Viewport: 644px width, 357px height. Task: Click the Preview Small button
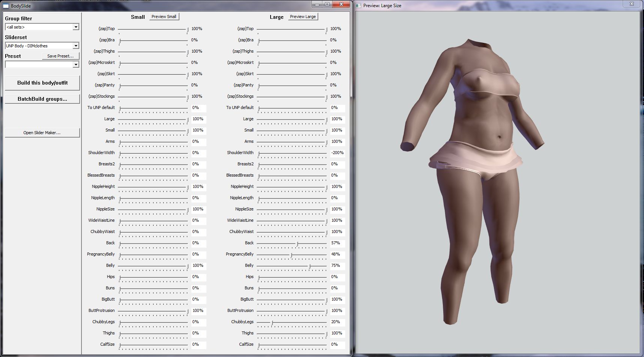164,17
